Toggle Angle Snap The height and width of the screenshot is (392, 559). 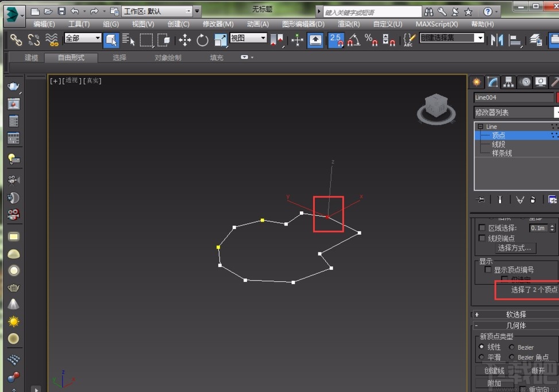[353, 40]
